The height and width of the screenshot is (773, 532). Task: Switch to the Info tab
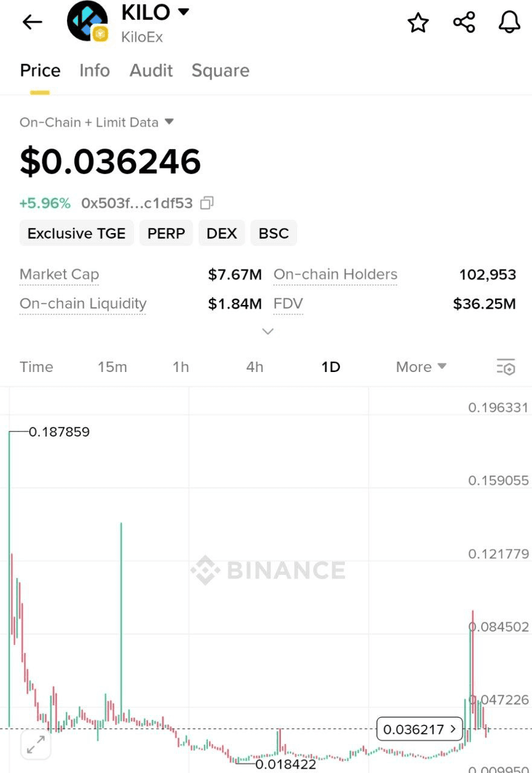(x=95, y=71)
